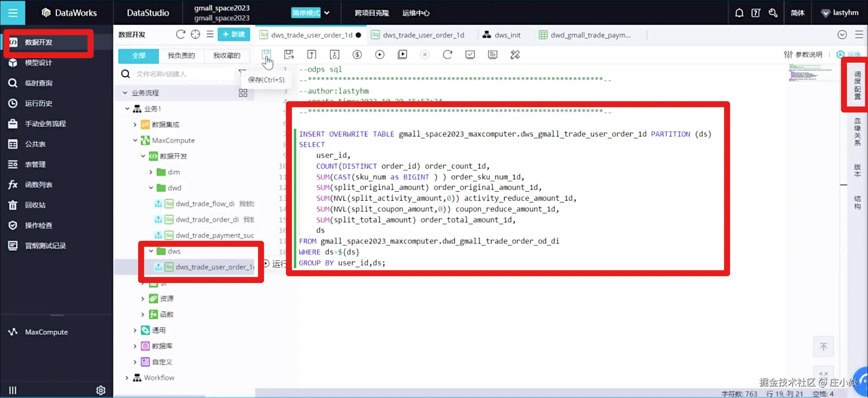The image size is (868, 398).
Task: Collapse the 业务1 workflow node
Action: pyautogui.click(x=127, y=109)
